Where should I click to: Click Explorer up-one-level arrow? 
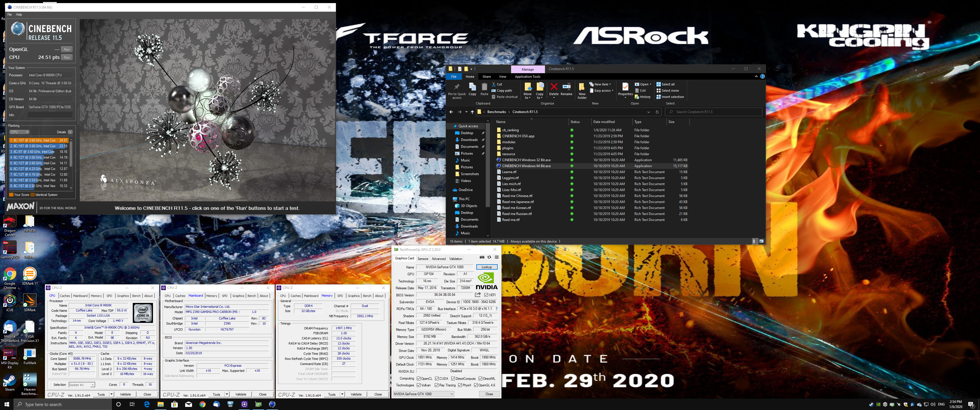click(472, 112)
